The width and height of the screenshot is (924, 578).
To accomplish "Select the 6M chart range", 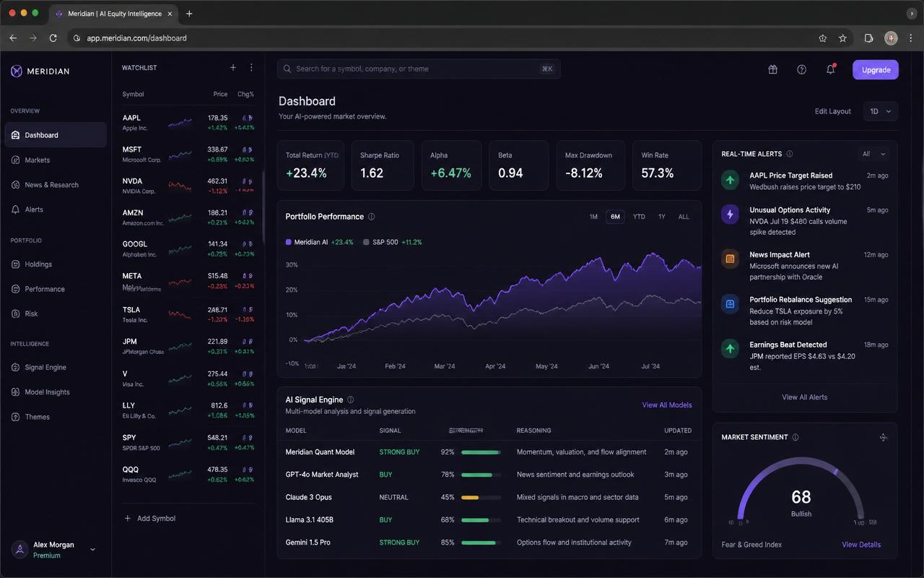I will [x=615, y=217].
